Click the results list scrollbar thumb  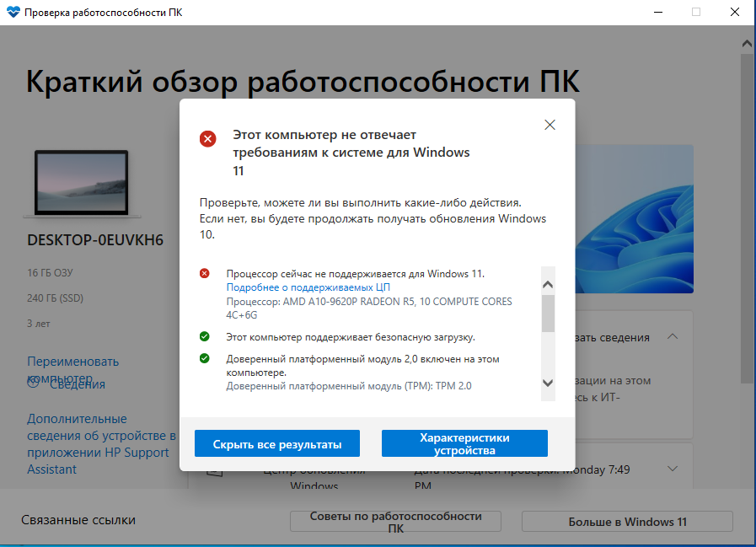(548, 314)
